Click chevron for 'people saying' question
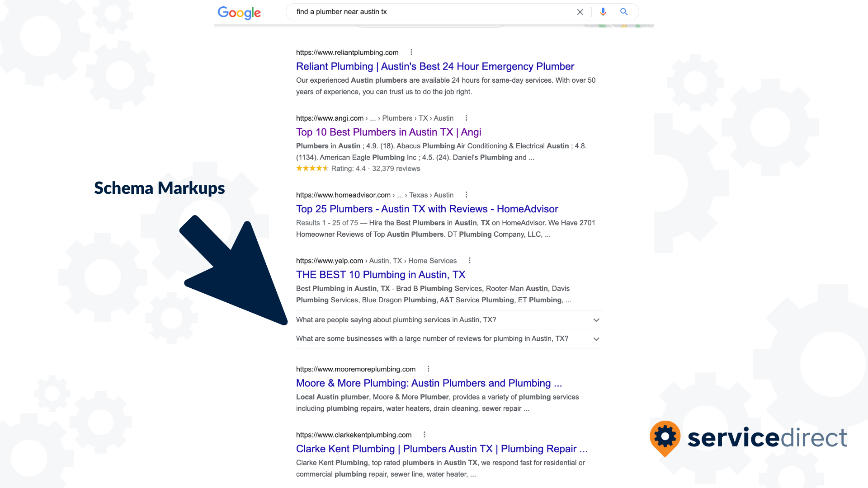Screen dimensions: 868x488 [596, 320]
